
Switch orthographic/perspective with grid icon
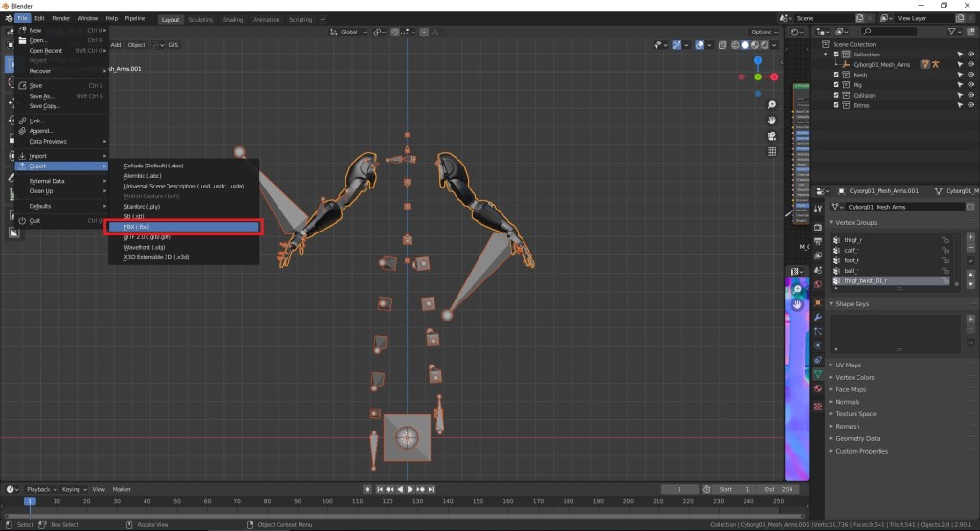[x=772, y=151]
